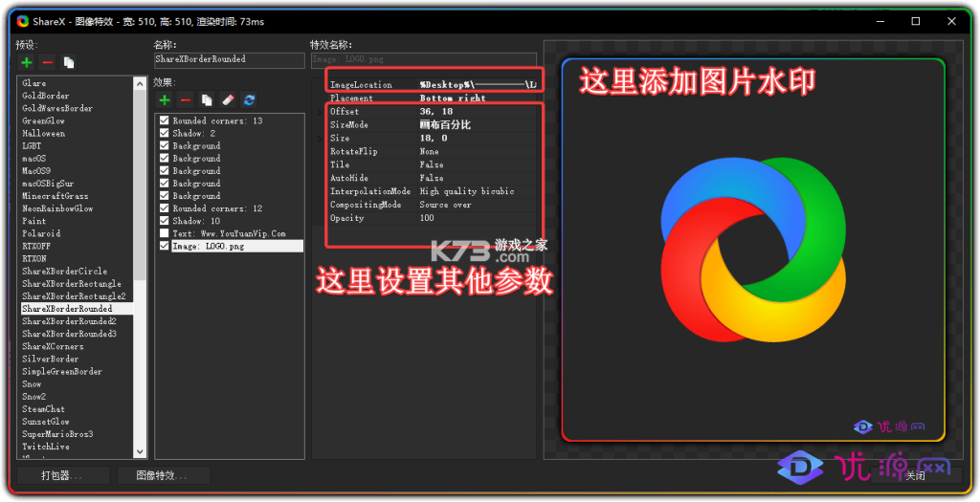Click the 关闭 button

point(916,476)
